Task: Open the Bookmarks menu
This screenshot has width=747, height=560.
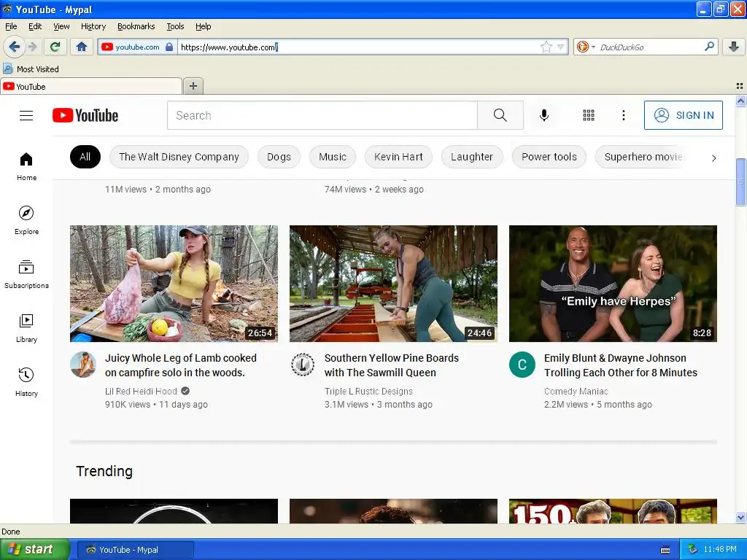Action: 136,26
